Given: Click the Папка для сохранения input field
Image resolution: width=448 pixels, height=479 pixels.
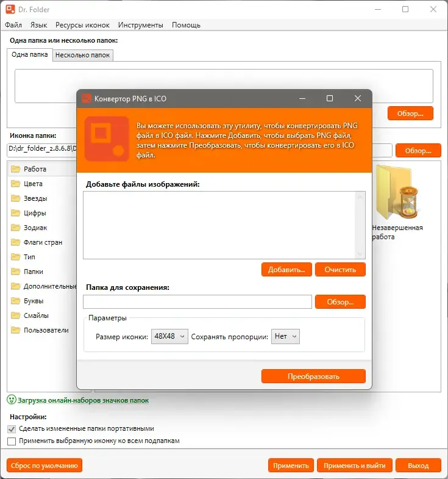Looking at the screenshot, I should tap(197, 302).
